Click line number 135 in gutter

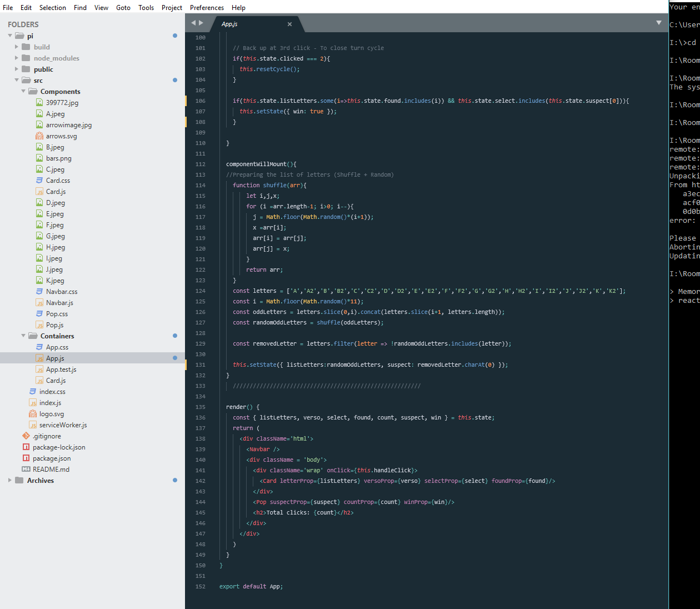pyautogui.click(x=200, y=407)
